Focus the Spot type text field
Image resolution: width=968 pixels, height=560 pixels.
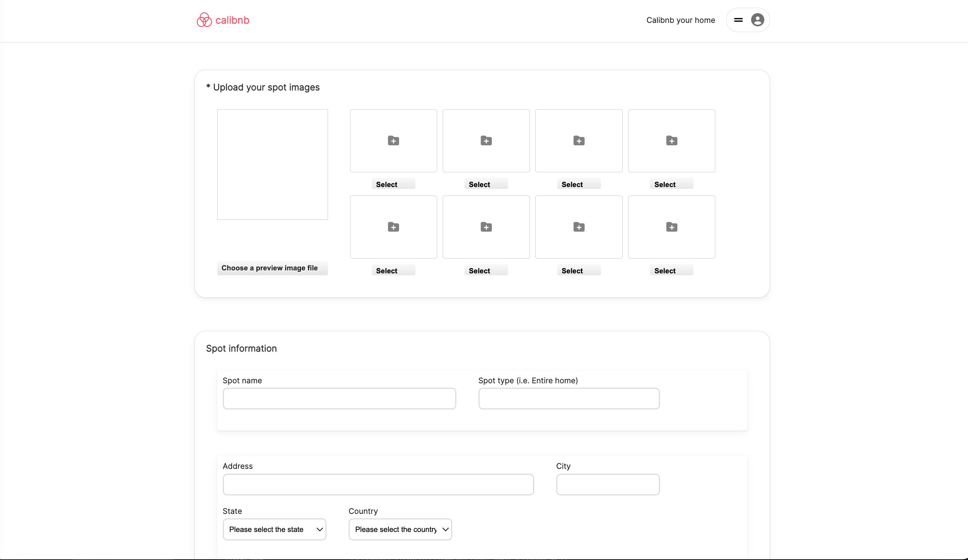(x=568, y=399)
